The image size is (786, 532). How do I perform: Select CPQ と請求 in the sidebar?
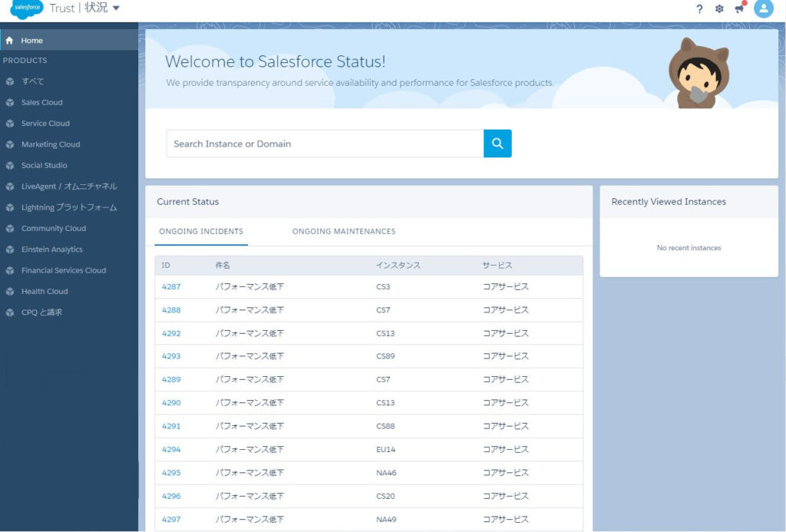pos(41,312)
